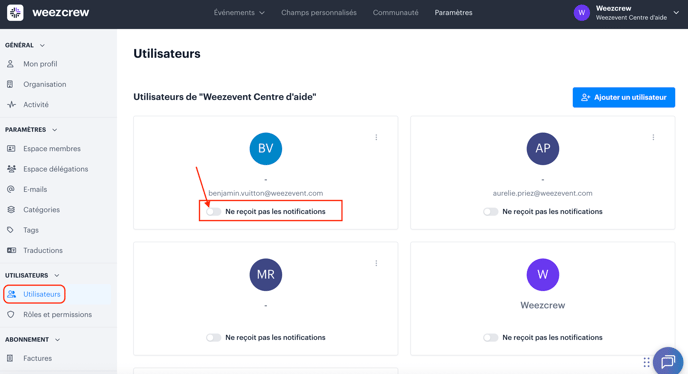688x374 pixels.
Task: Click the Tags label icon
Action: click(x=11, y=230)
